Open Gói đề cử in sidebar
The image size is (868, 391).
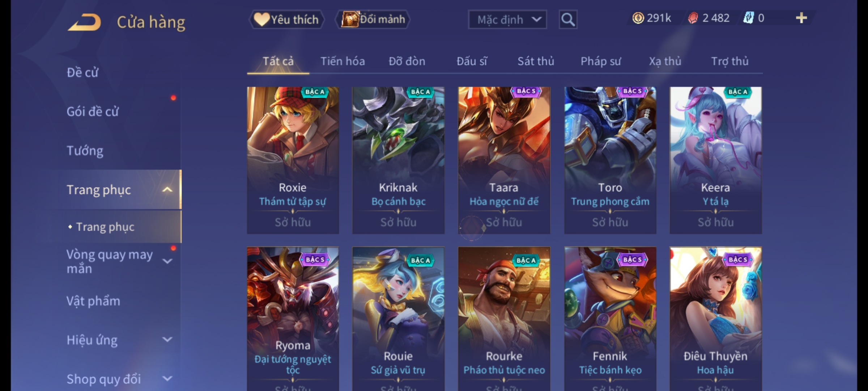coord(93,112)
